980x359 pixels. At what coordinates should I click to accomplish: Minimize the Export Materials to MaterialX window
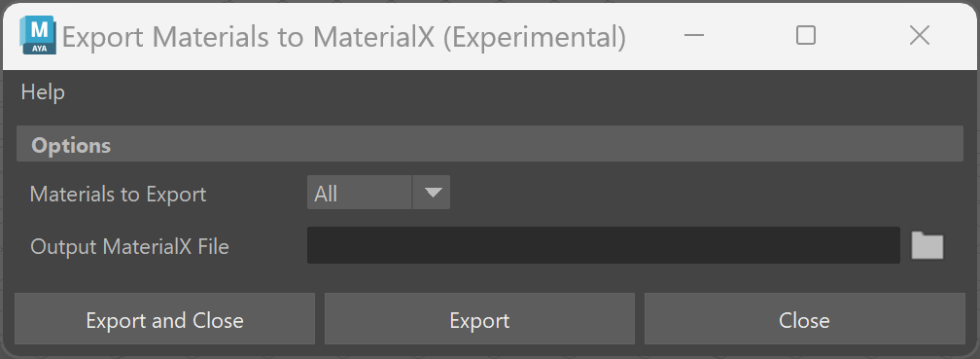point(694,36)
